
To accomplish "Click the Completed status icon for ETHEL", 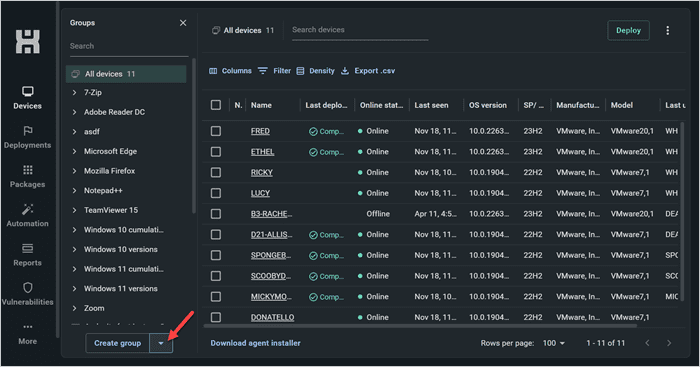I will [x=313, y=152].
